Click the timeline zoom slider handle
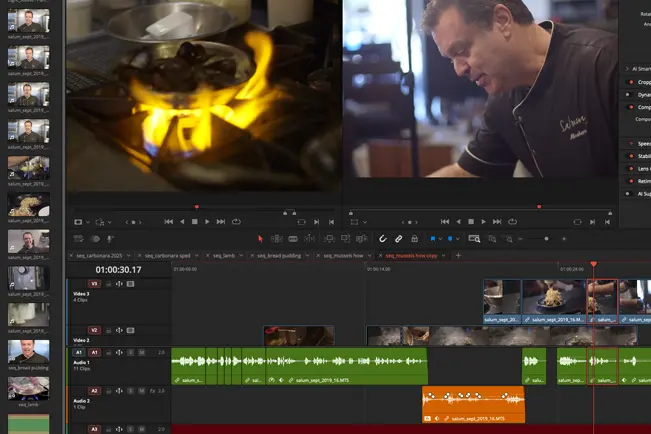Viewport: 651px width, 434px height. 546,239
